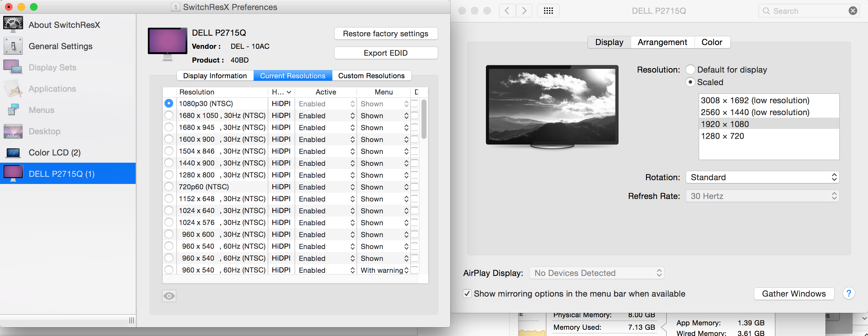The image size is (868, 336).
Task: Switch to Arrangement tab
Action: tap(662, 42)
